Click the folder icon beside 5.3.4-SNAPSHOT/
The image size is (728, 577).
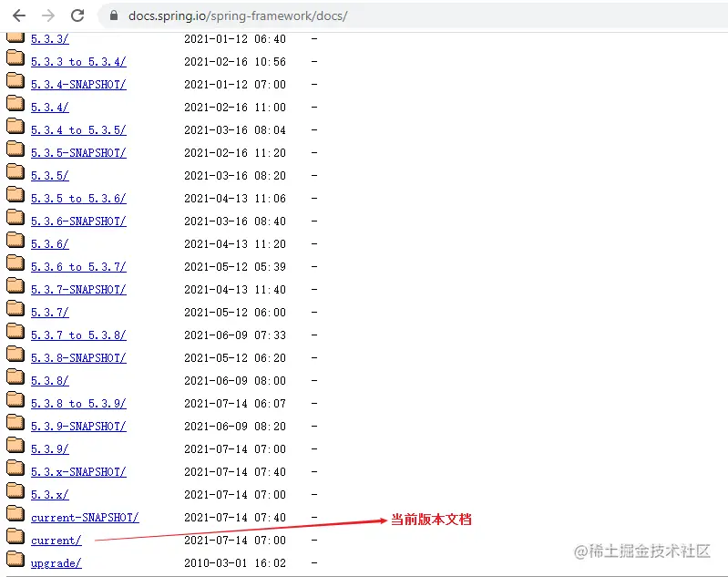coord(15,80)
